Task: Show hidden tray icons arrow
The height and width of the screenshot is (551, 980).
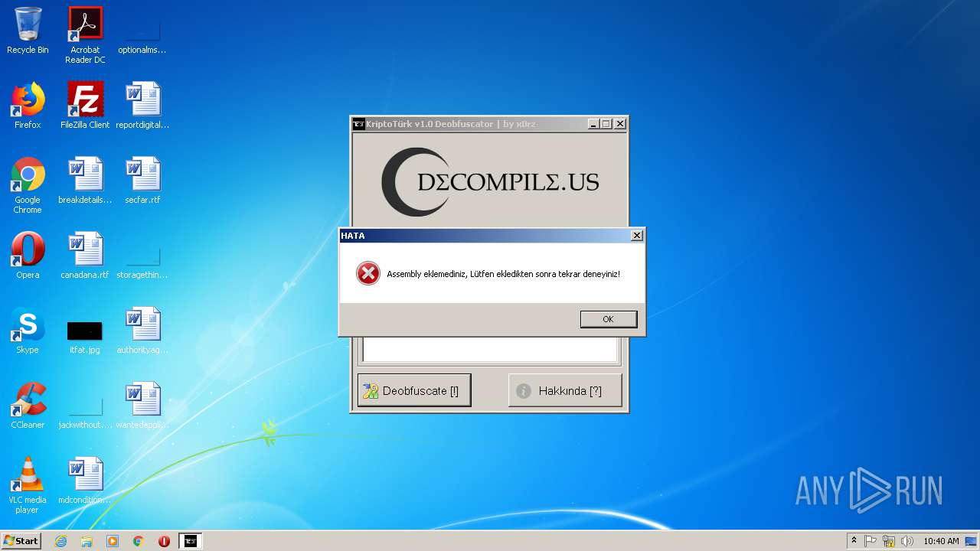Action: [x=854, y=541]
